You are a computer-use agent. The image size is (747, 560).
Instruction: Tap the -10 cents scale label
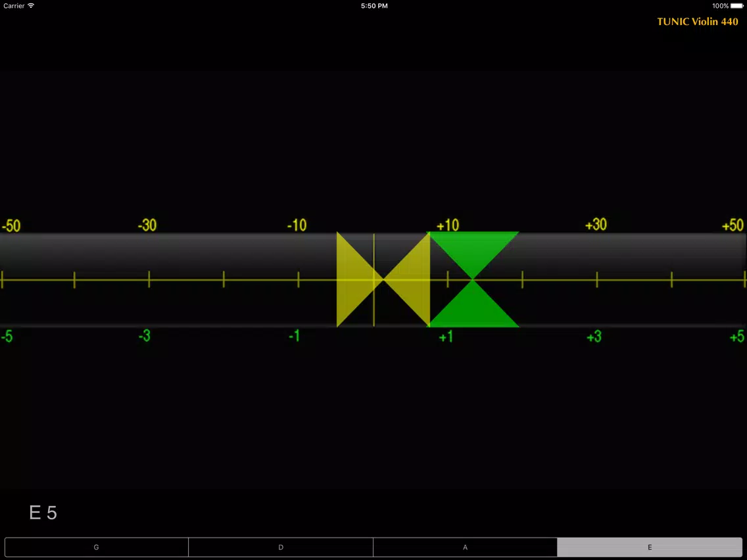pyautogui.click(x=297, y=225)
